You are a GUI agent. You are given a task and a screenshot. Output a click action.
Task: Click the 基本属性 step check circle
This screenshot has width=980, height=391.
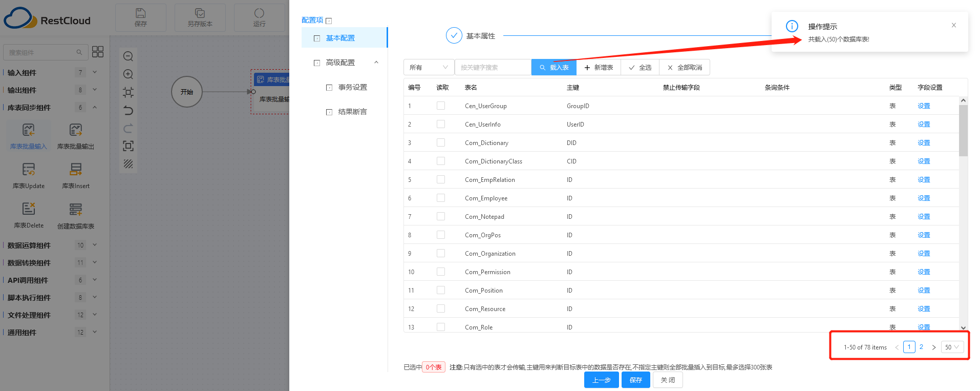[x=454, y=36]
